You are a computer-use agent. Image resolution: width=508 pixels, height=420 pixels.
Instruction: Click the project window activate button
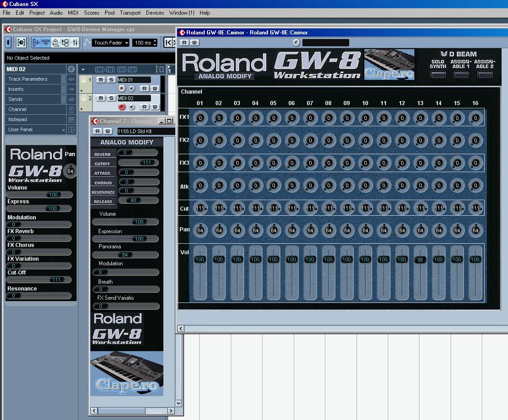coord(8,42)
